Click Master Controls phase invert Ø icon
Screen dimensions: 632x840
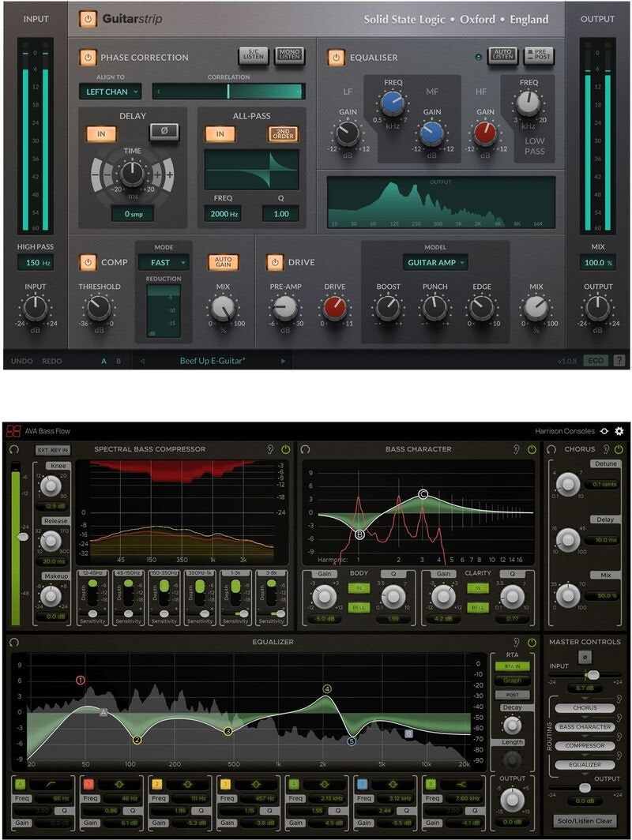click(585, 658)
